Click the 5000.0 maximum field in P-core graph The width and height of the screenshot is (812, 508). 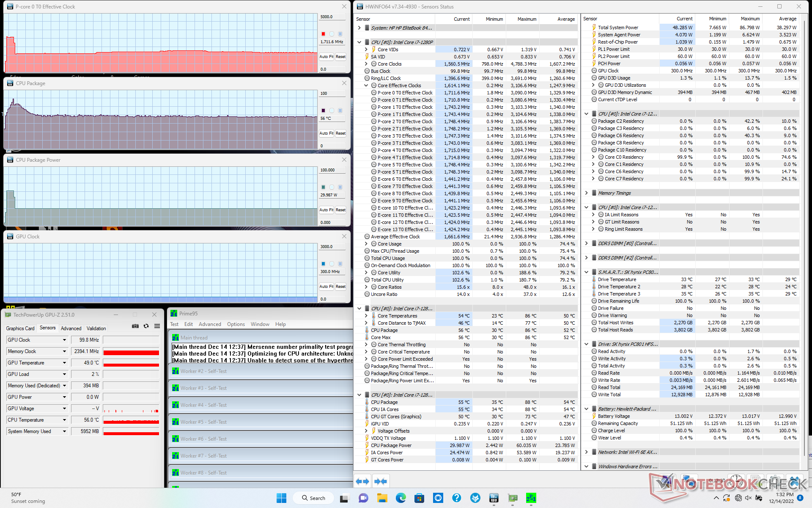[332, 17]
